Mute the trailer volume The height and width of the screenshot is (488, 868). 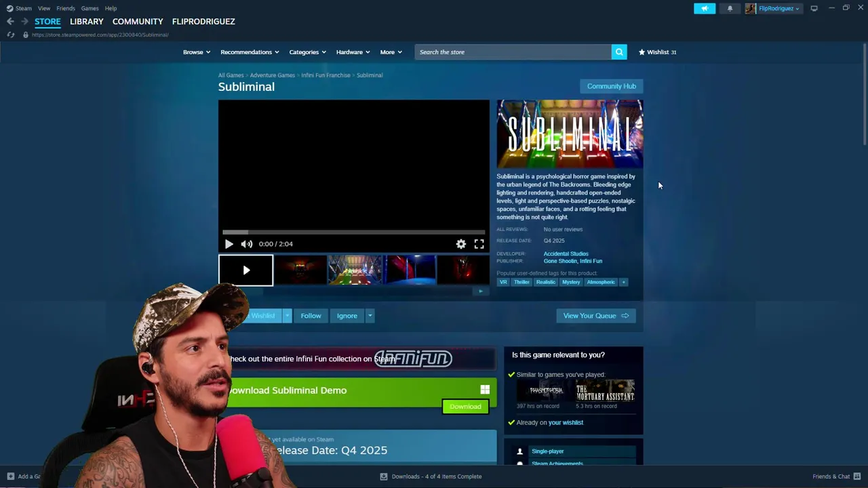[x=247, y=244]
